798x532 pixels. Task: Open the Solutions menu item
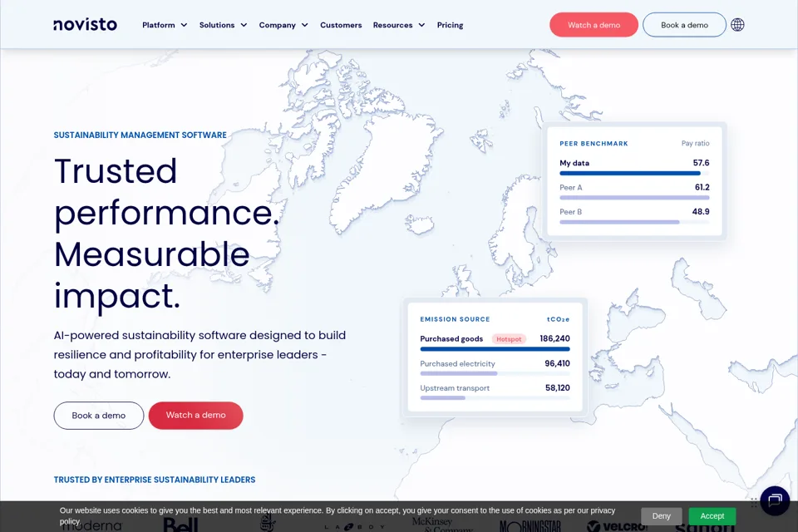tap(217, 25)
